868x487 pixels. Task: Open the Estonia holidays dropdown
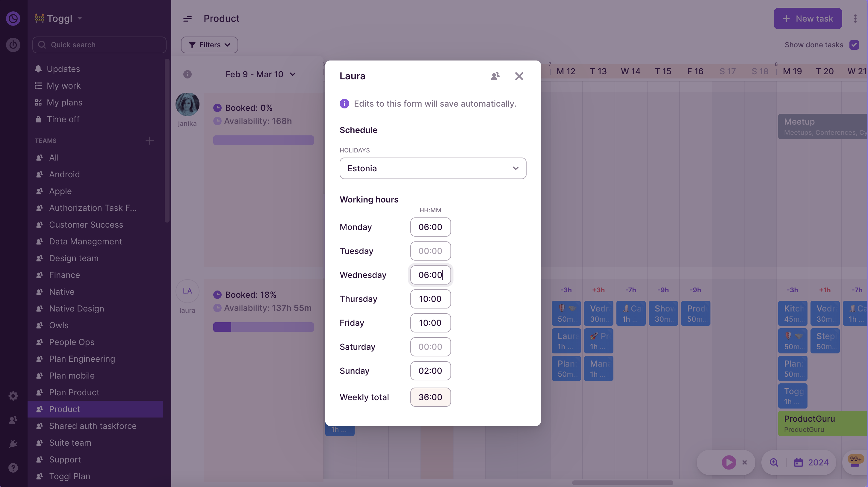(x=433, y=168)
